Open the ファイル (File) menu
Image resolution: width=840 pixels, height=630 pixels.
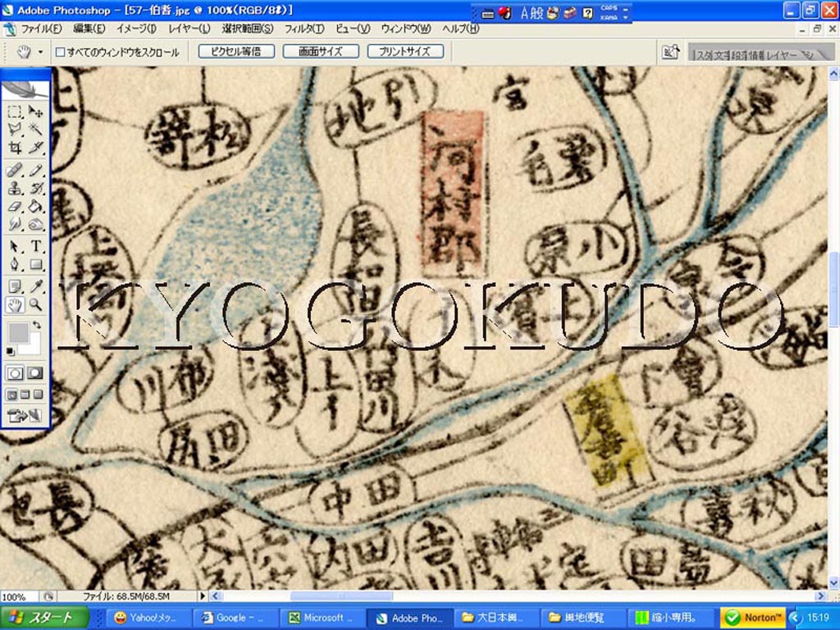click(41, 29)
